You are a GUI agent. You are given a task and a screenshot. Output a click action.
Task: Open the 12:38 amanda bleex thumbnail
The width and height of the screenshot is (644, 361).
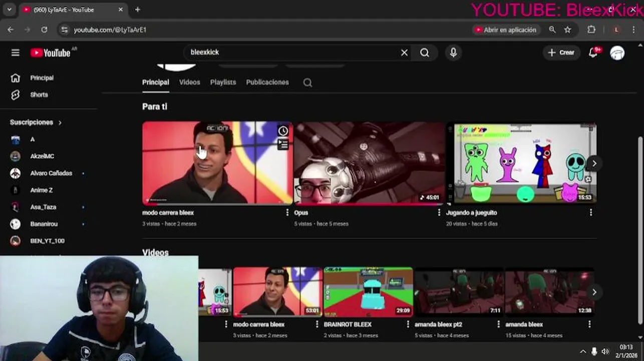pos(549,292)
